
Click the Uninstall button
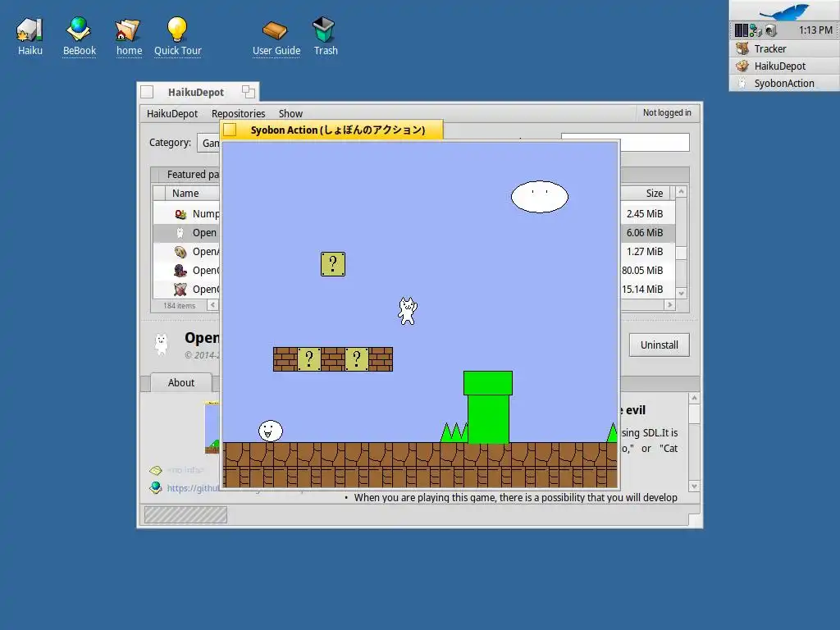[659, 345]
